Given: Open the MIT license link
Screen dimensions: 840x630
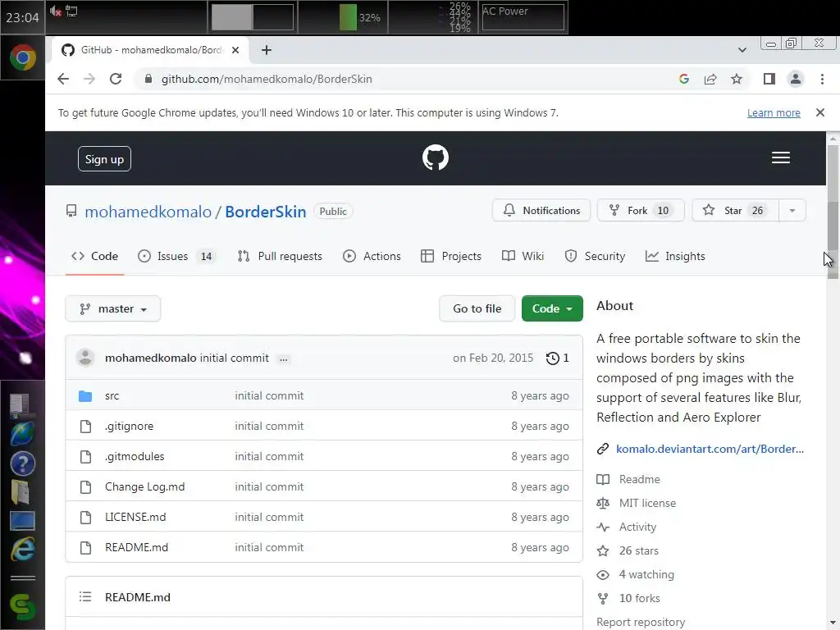Looking at the screenshot, I should pos(647,503).
